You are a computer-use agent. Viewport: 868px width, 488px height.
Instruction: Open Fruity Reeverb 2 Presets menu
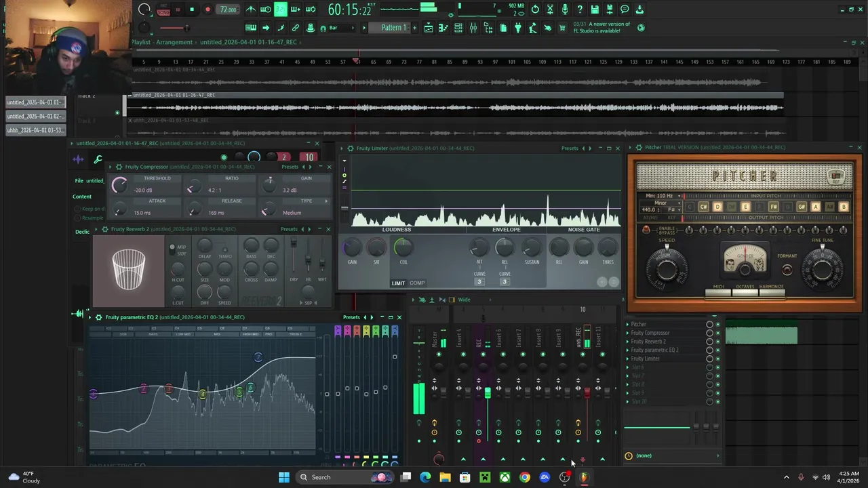click(289, 229)
